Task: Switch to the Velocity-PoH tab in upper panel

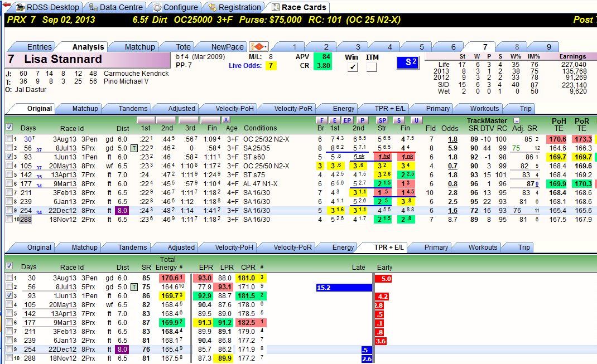Action: 234,108
